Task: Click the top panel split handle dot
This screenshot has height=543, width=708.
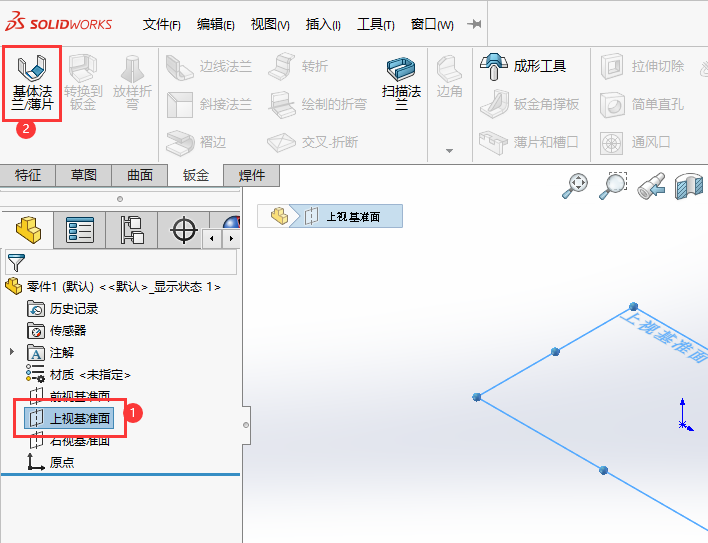Action: (120, 199)
